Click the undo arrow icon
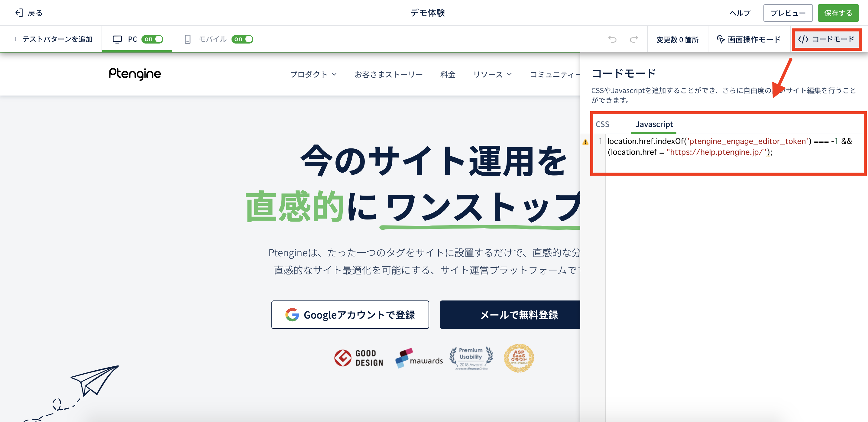This screenshot has height=422, width=868. coord(612,39)
